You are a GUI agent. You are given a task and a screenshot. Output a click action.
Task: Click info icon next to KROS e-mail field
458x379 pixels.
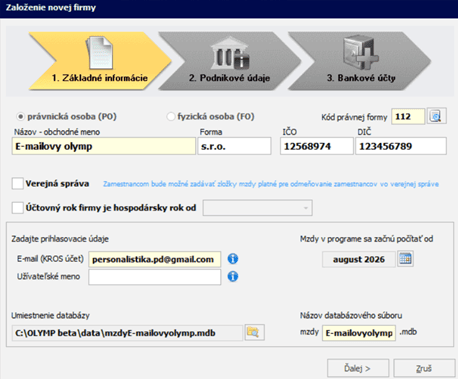233,259
